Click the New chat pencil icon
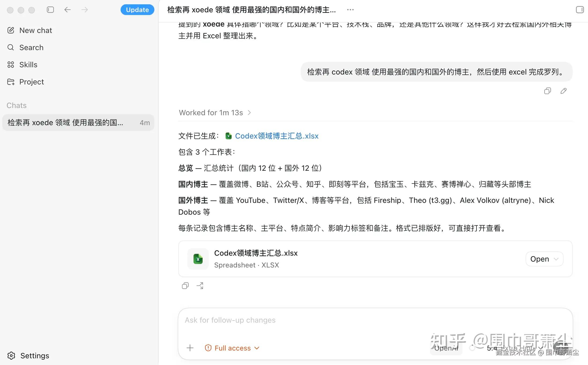 [11, 30]
